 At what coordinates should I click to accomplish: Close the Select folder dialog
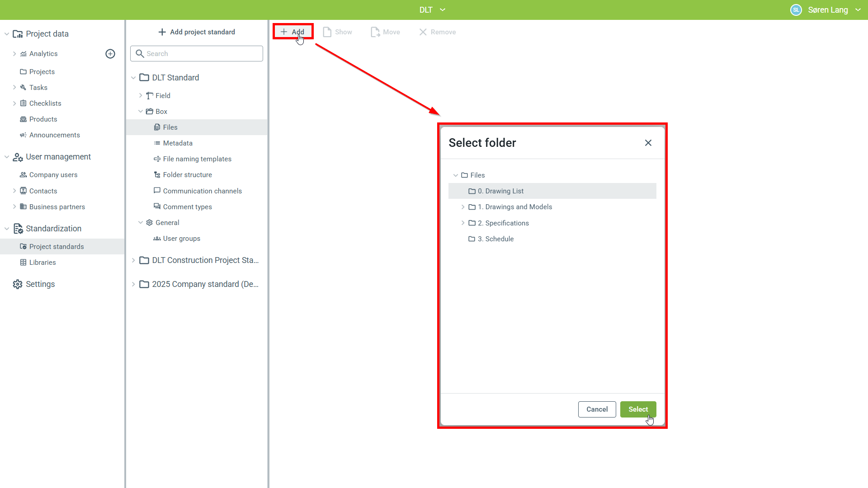coord(648,143)
